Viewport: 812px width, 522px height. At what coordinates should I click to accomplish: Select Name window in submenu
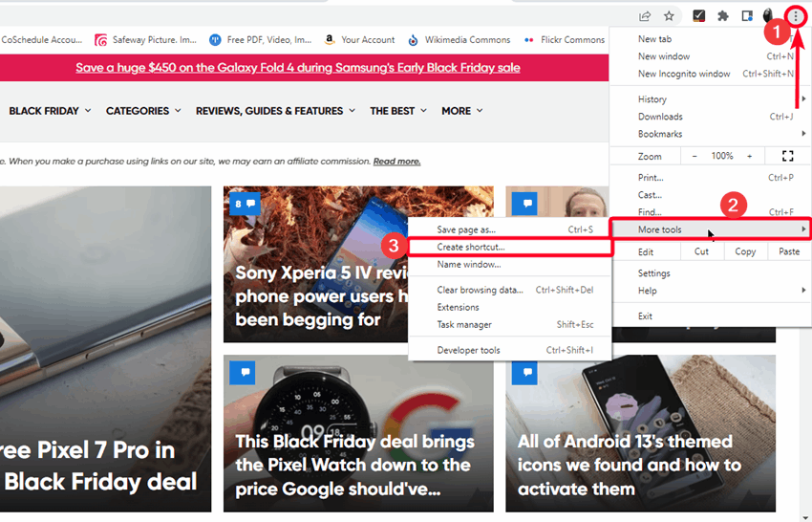(x=509, y=265)
